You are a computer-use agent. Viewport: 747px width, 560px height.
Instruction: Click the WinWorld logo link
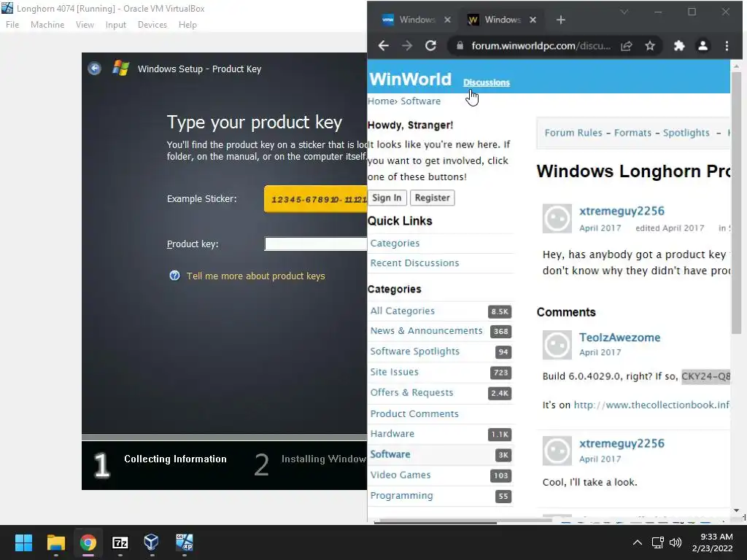click(410, 79)
